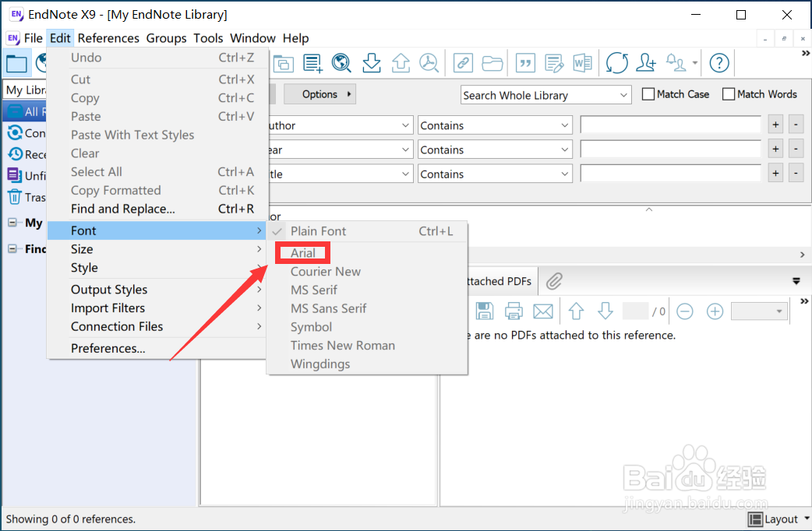Viewport: 812px width, 531px height.
Task: Click the share library person icon
Action: (x=646, y=63)
